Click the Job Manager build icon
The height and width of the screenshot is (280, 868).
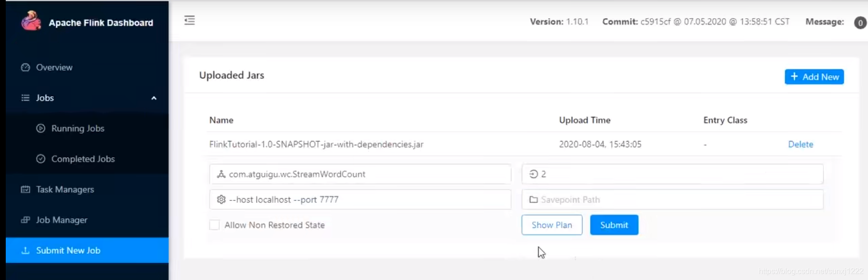pyautogui.click(x=25, y=220)
